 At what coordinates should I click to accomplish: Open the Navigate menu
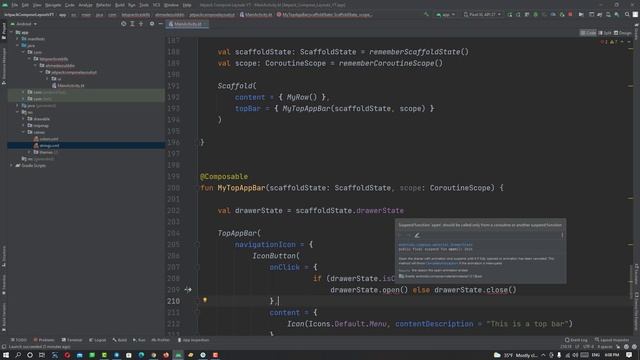pos(53,5)
